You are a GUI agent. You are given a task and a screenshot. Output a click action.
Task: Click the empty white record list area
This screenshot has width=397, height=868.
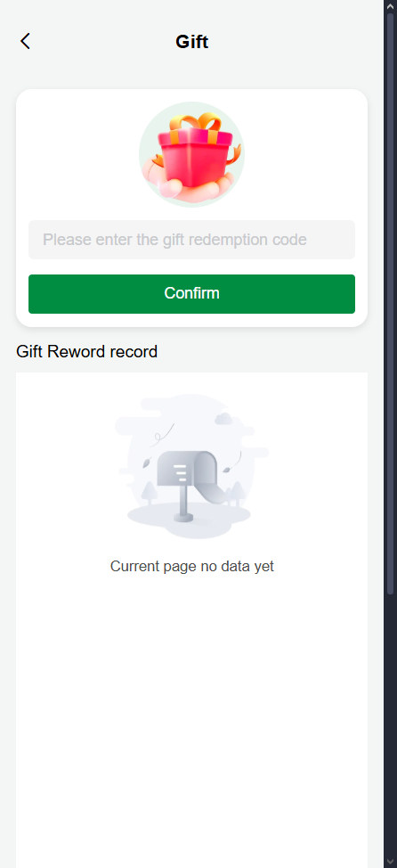pyautogui.click(x=191, y=720)
